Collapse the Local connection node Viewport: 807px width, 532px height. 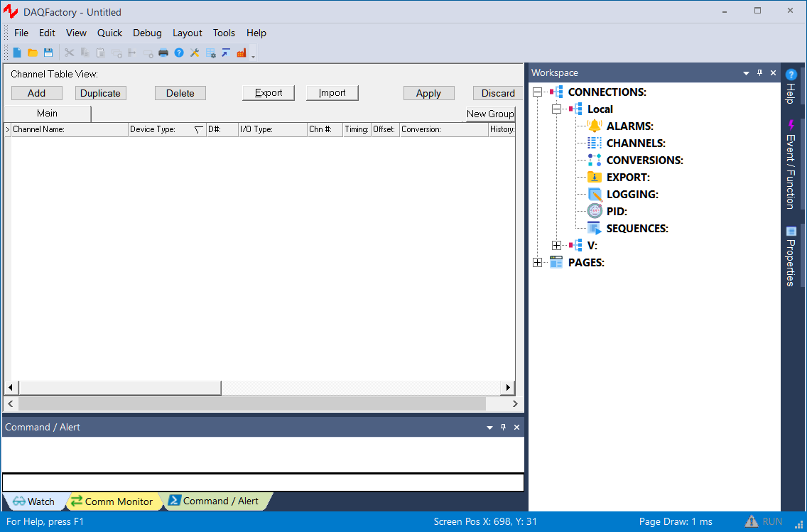[x=556, y=109]
